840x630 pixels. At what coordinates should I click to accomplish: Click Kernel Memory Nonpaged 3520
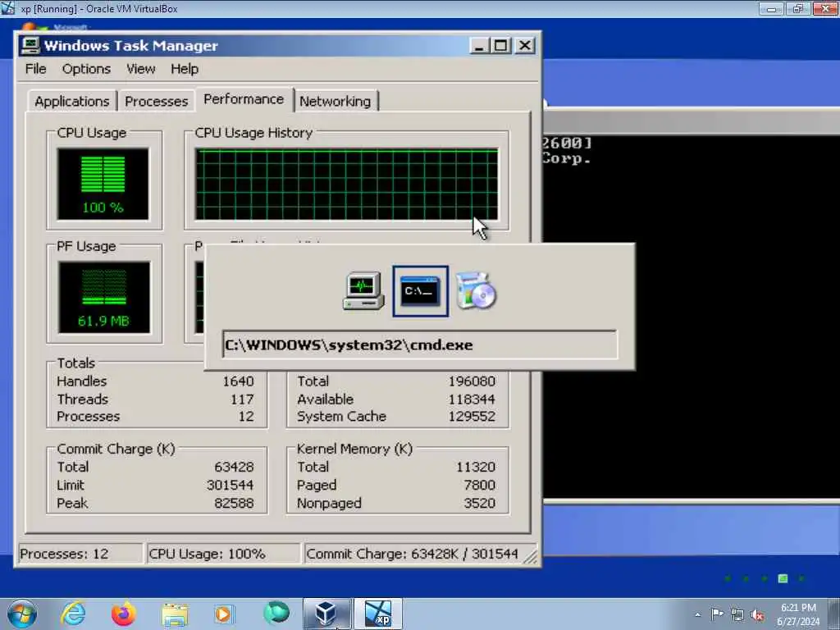[479, 503]
